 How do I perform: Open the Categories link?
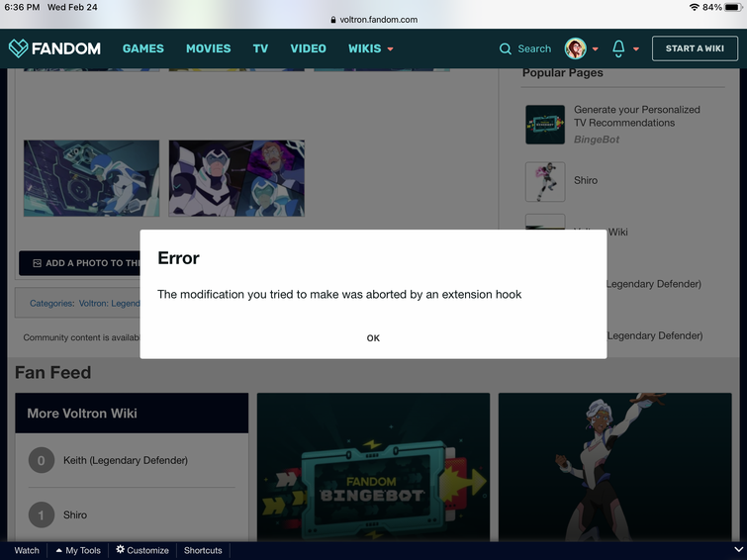pos(51,303)
